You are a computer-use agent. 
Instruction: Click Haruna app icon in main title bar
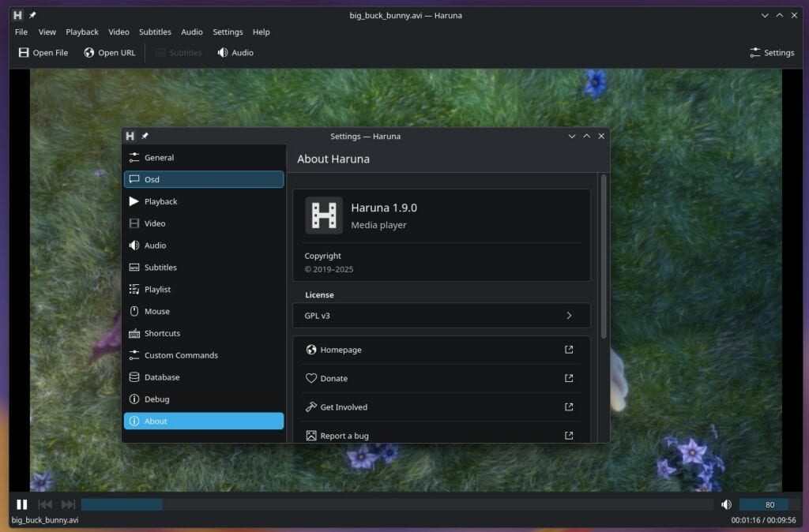click(17, 16)
